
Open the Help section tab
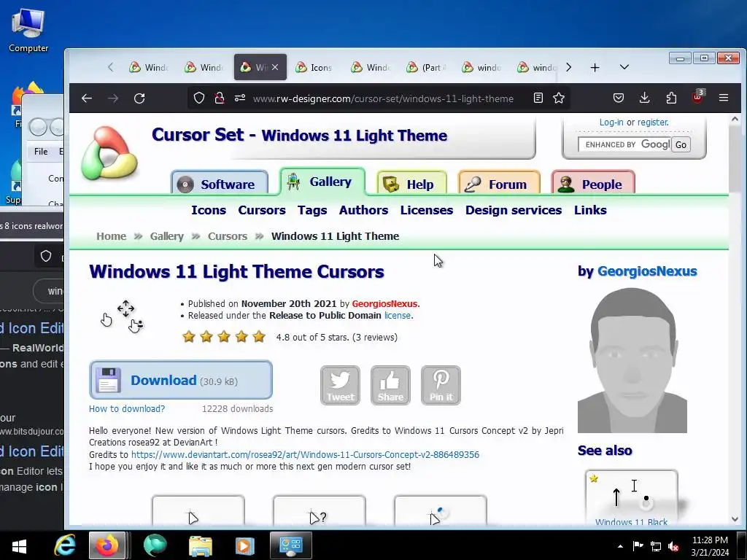pyautogui.click(x=412, y=184)
